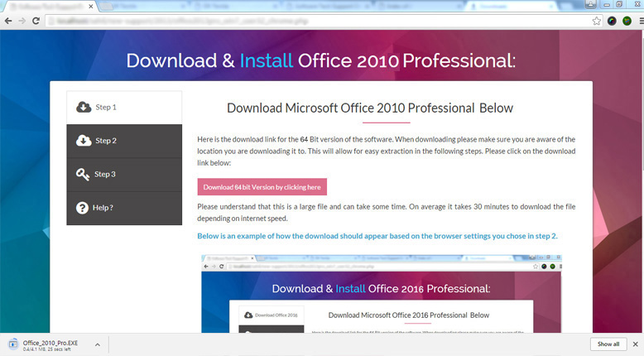The height and width of the screenshot is (356, 644).
Task: Click the Help question mark icon
Action: coord(83,208)
